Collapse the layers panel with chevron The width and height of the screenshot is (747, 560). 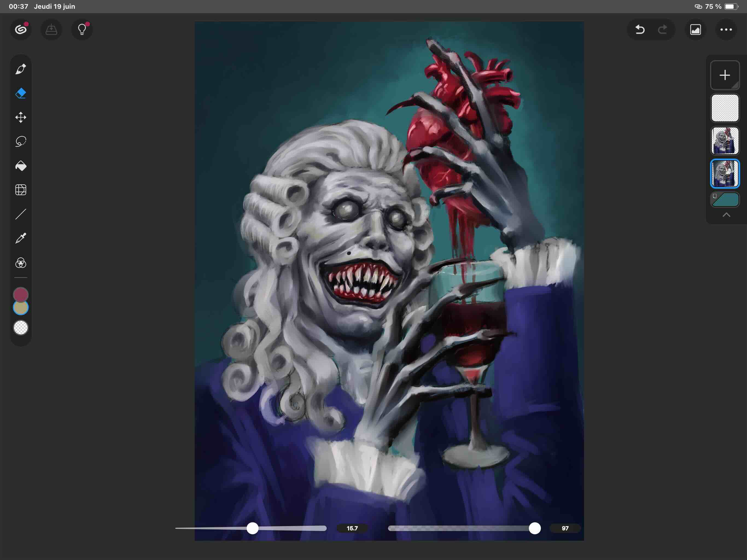coord(726,215)
